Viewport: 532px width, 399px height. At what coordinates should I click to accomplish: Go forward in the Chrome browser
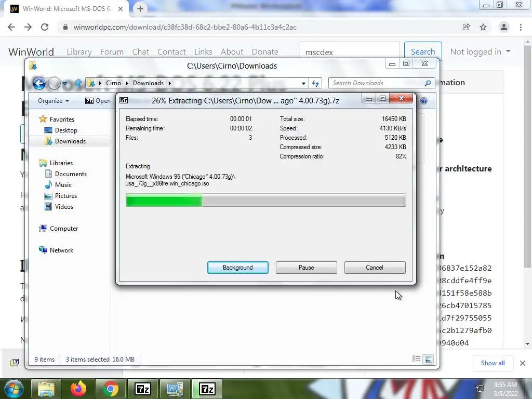28,27
